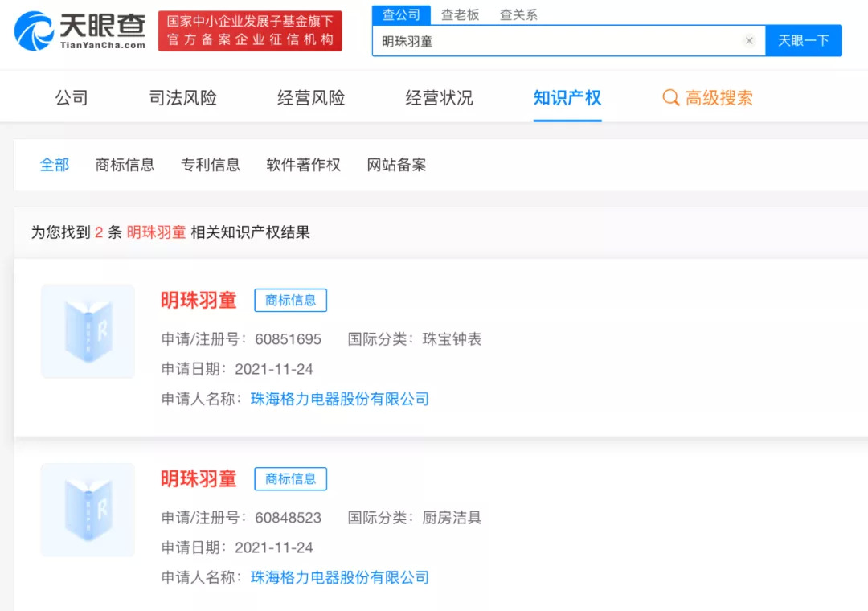Switch to the 查老板 search tab
Screen dimensions: 868x611
click(460, 15)
